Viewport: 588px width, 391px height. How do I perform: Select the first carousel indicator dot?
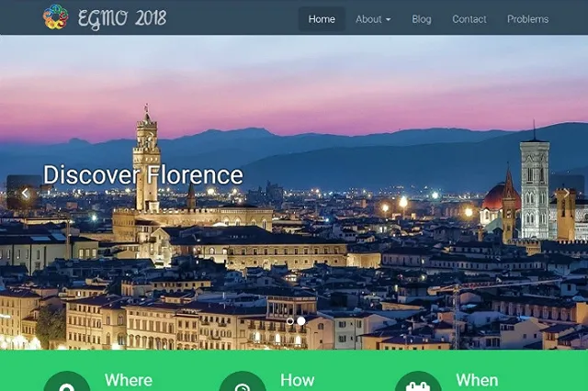(x=290, y=321)
